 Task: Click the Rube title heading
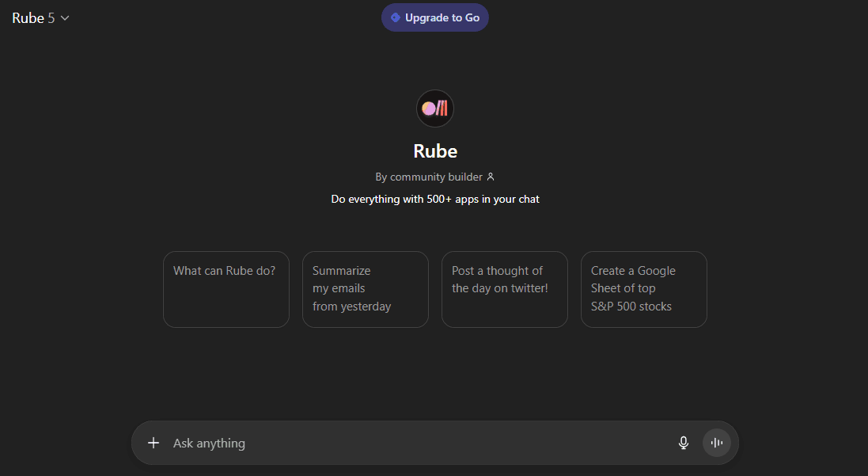[x=434, y=150]
